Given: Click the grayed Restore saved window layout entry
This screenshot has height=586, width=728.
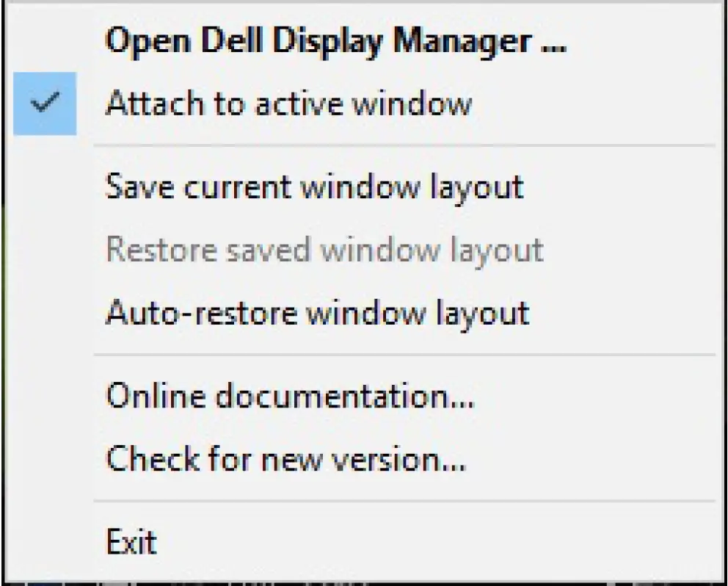Looking at the screenshot, I should pyautogui.click(x=325, y=250).
